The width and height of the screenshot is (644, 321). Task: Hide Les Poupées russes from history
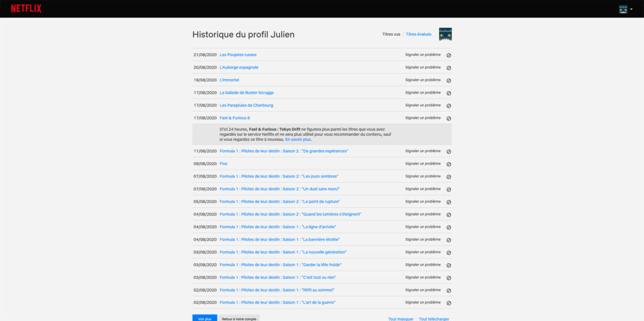pyautogui.click(x=448, y=55)
